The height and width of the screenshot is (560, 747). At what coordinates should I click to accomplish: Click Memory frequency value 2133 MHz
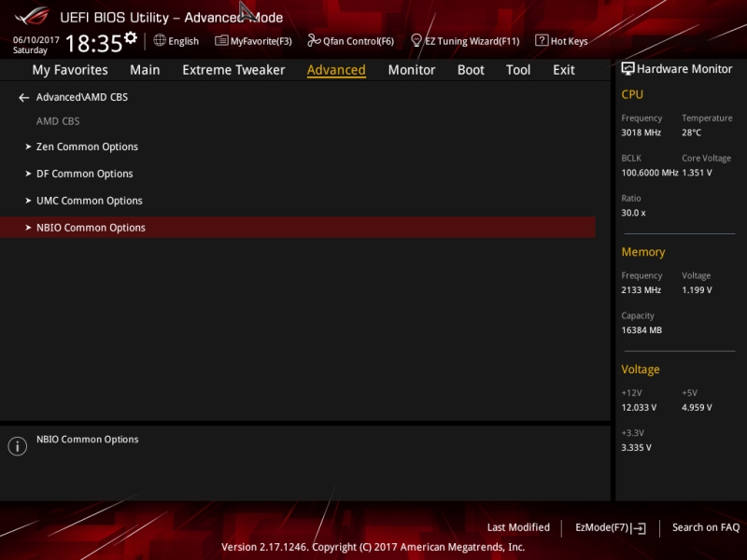(641, 290)
